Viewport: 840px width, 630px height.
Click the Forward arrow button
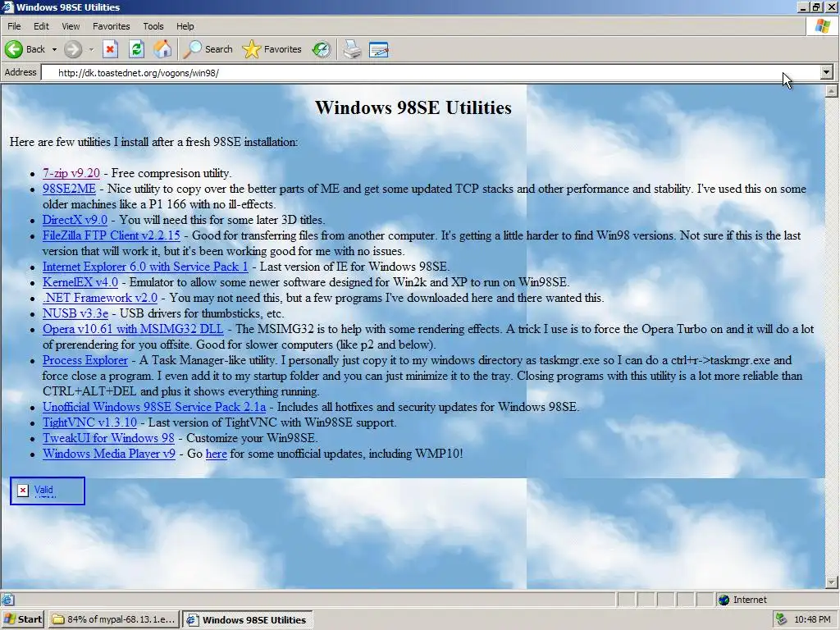pos(73,49)
